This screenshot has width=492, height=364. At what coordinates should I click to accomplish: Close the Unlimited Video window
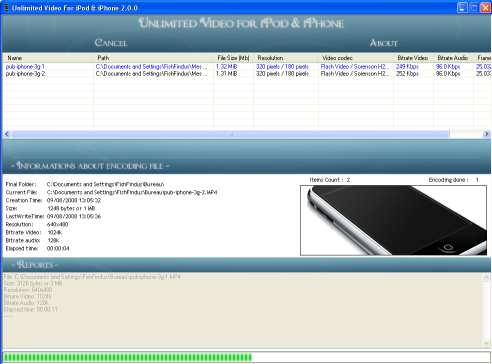485,8
